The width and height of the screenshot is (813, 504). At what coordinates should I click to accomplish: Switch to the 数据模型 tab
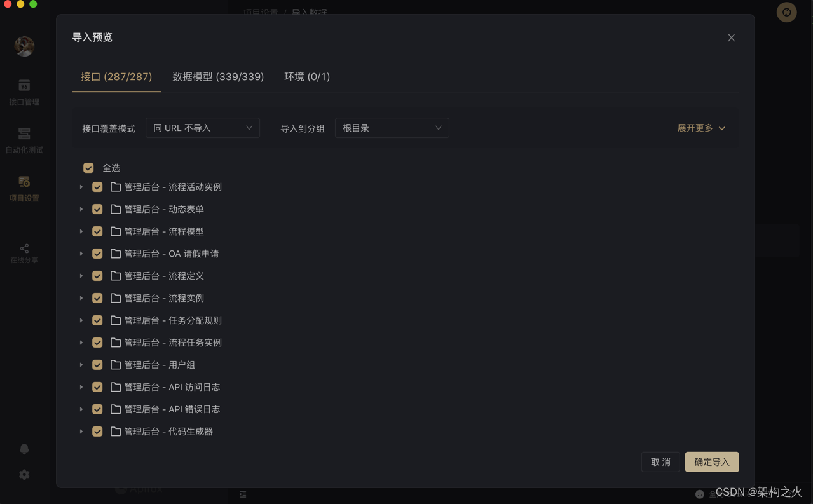pyautogui.click(x=218, y=76)
